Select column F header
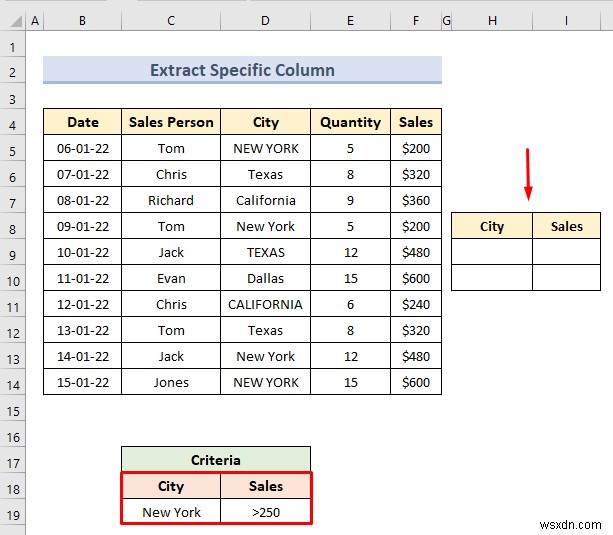 click(x=416, y=21)
